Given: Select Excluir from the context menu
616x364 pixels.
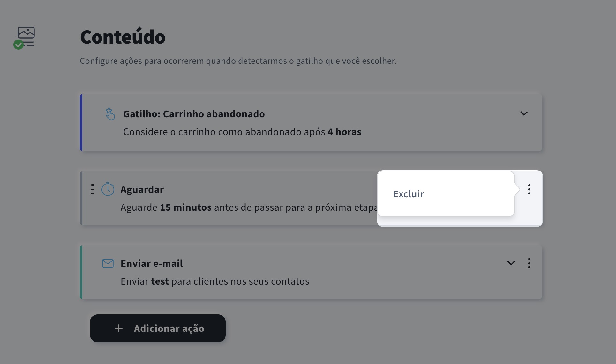Looking at the screenshot, I should [409, 194].
